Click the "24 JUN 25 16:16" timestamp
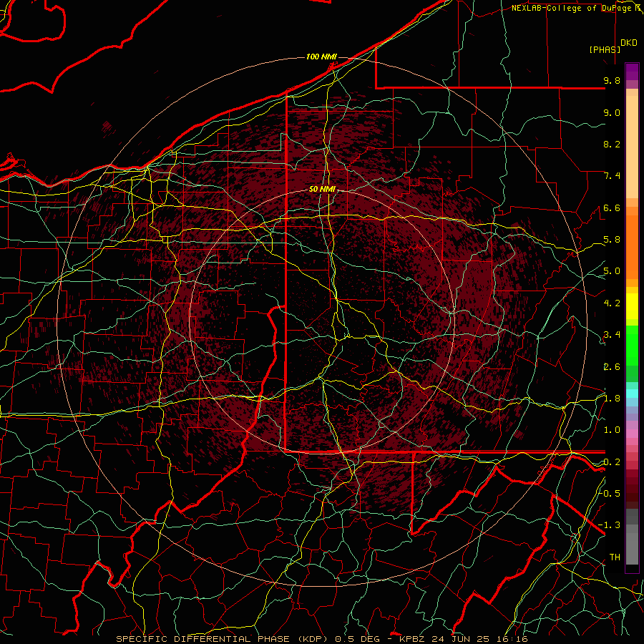 pos(479,639)
